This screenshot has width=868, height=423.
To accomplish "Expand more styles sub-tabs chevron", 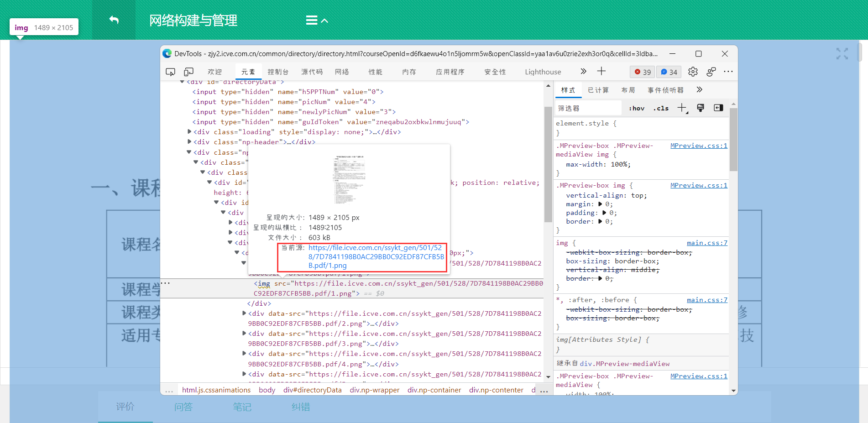I will [699, 89].
